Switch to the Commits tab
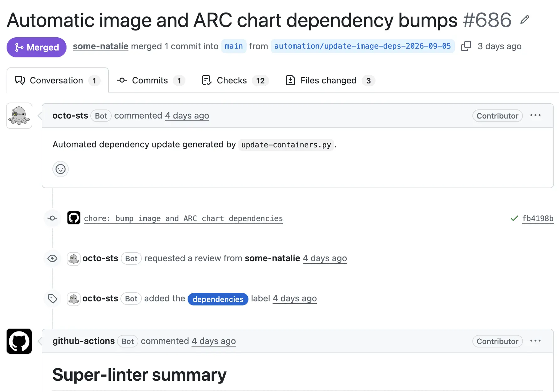 tap(151, 81)
